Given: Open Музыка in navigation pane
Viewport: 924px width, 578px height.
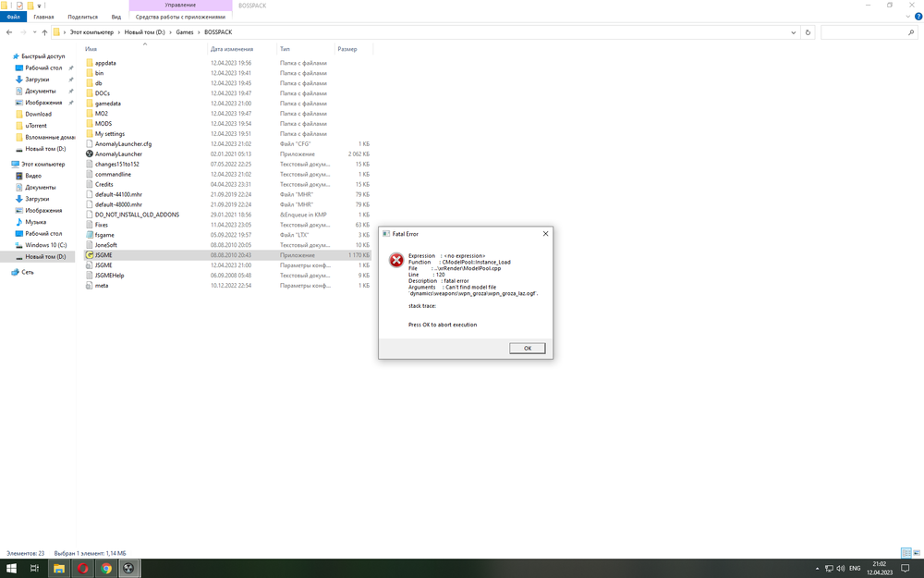Looking at the screenshot, I should point(35,222).
